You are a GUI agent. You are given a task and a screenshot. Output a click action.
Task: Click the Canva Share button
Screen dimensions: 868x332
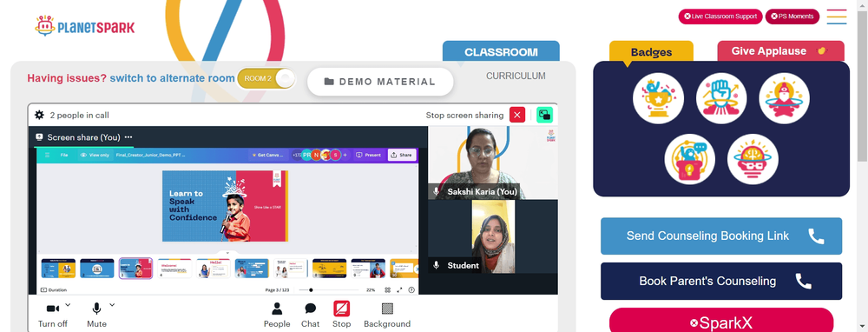[401, 156]
